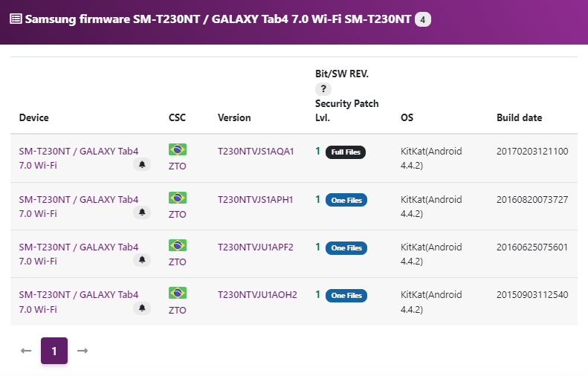Open firmware version T230NTVJS1AQA1
The height and width of the screenshot is (376, 588).
(256, 152)
